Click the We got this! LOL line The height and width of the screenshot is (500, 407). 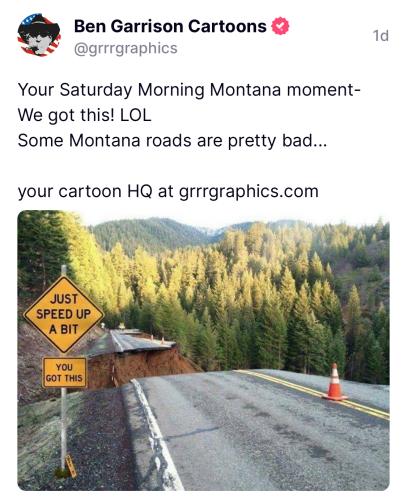point(84,115)
